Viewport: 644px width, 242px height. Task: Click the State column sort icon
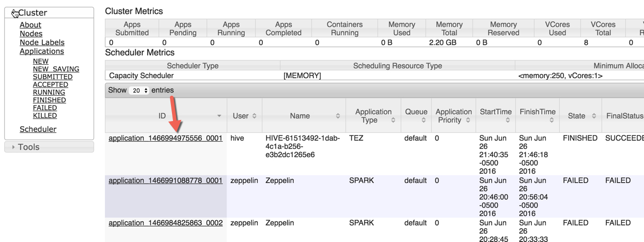[x=594, y=116]
